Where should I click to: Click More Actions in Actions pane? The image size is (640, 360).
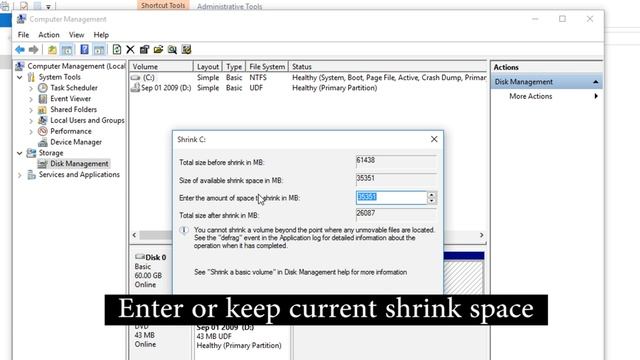pyautogui.click(x=531, y=96)
